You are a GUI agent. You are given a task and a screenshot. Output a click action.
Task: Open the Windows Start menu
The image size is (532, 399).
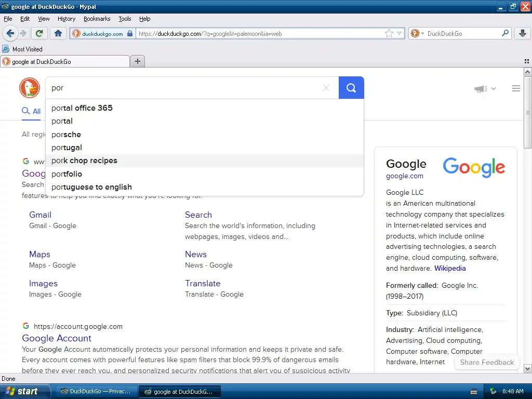pos(24,391)
